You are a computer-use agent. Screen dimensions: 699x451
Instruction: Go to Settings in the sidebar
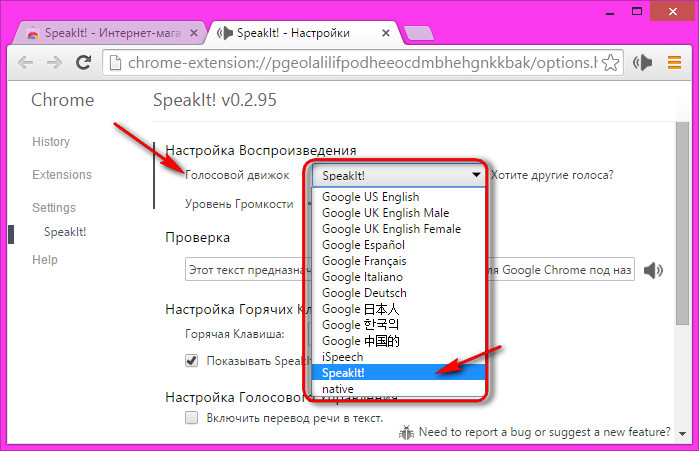tap(54, 208)
